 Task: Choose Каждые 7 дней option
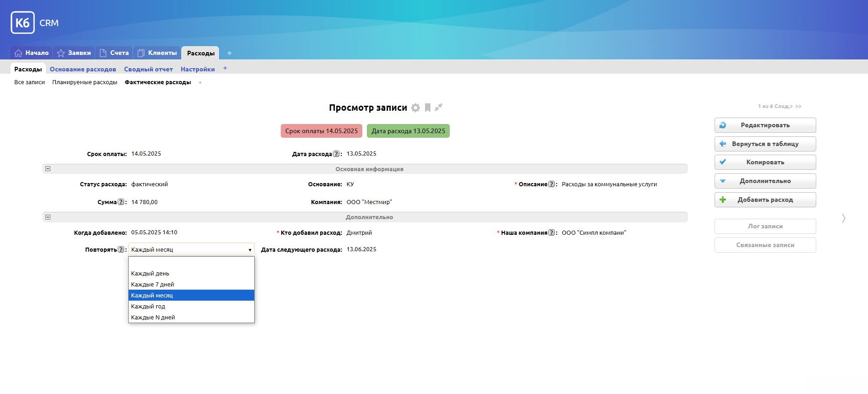pyautogui.click(x=153, y=285)
